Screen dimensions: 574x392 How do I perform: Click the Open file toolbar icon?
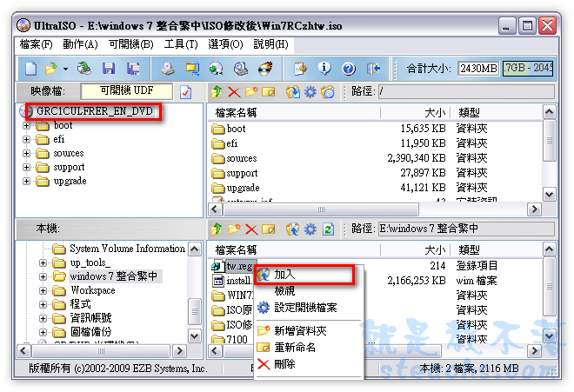51,69
